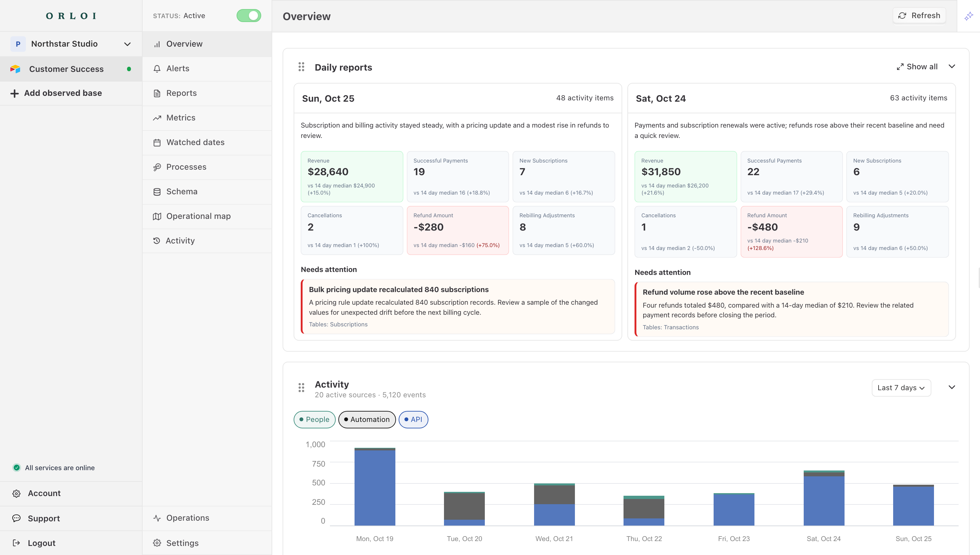Screen dimensions: 980x555
Task: Click the Sun Oct 25 Refund Amount -$280 card
Action: tap(457, 230)
